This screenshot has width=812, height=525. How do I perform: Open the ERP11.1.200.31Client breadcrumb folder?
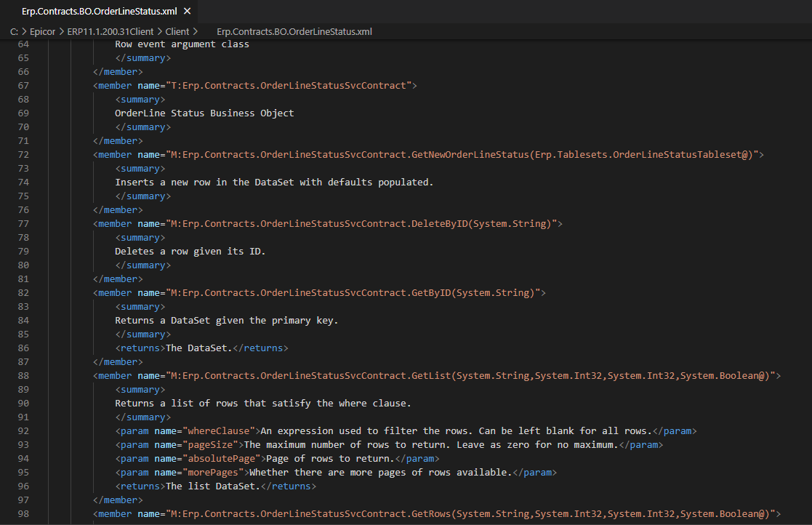click(110, 31)
